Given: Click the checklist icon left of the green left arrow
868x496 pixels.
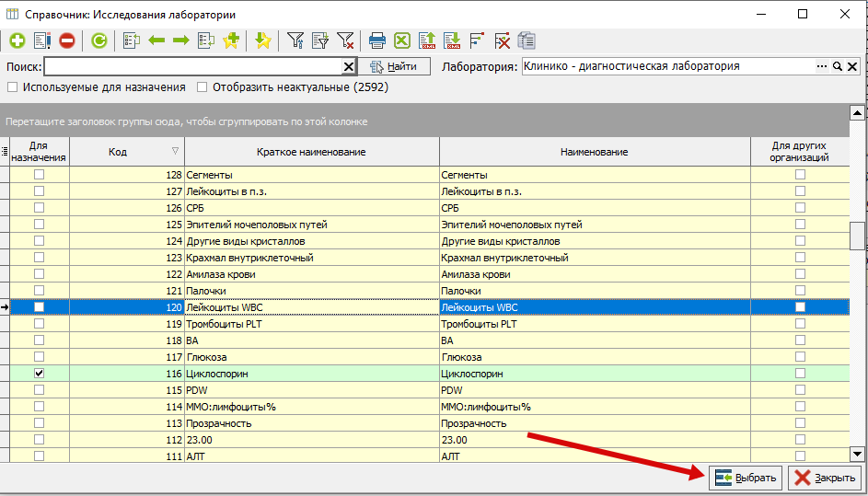Looking at the screenshot, I should point(132,40).
